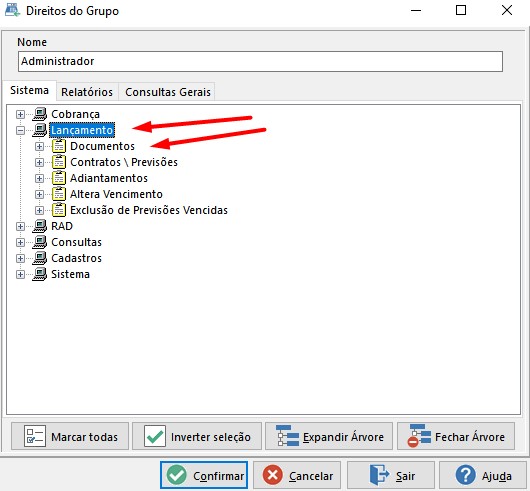Click the app icon in title bar
The width and height of the screenshot is (530, 491).
tap(13, 10)
